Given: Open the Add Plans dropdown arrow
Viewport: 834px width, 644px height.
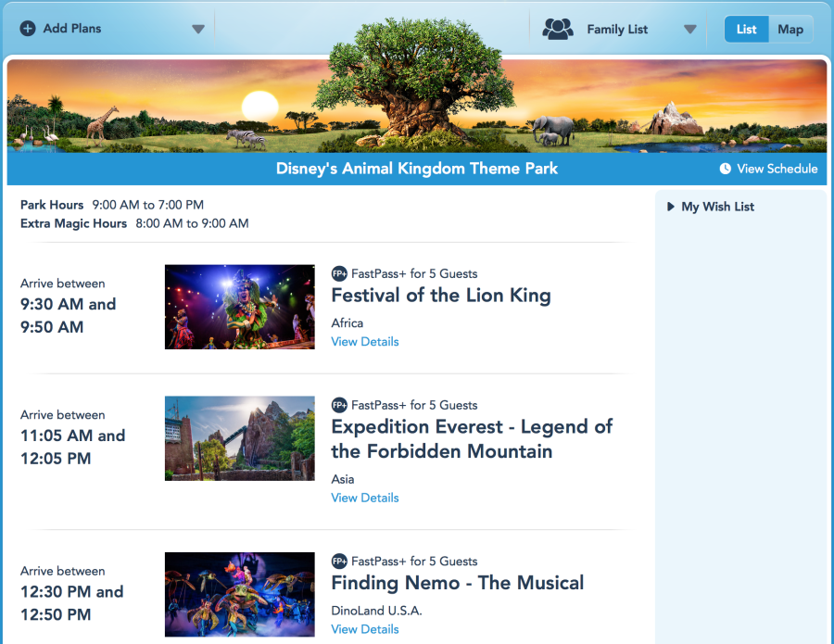Looking at the screenshot, I should (x=198, y=30).
